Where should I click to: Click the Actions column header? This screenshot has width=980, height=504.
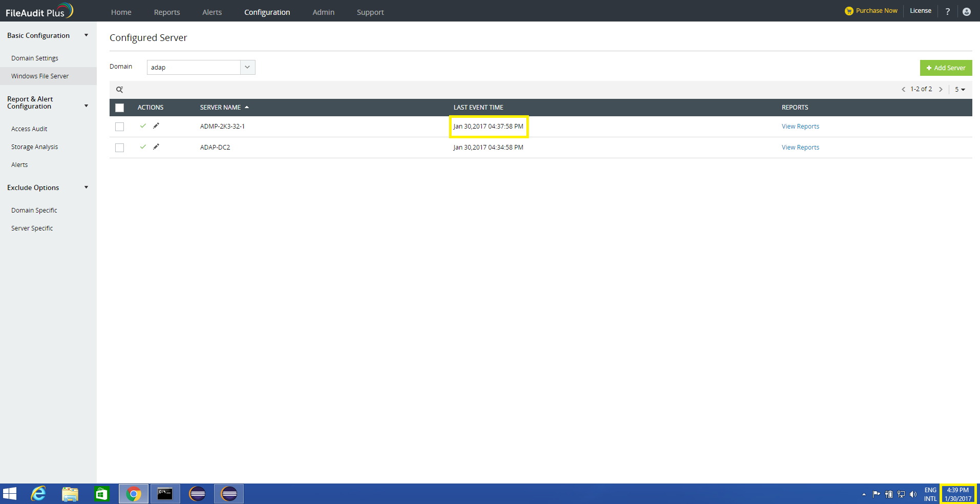click(151, 108)
